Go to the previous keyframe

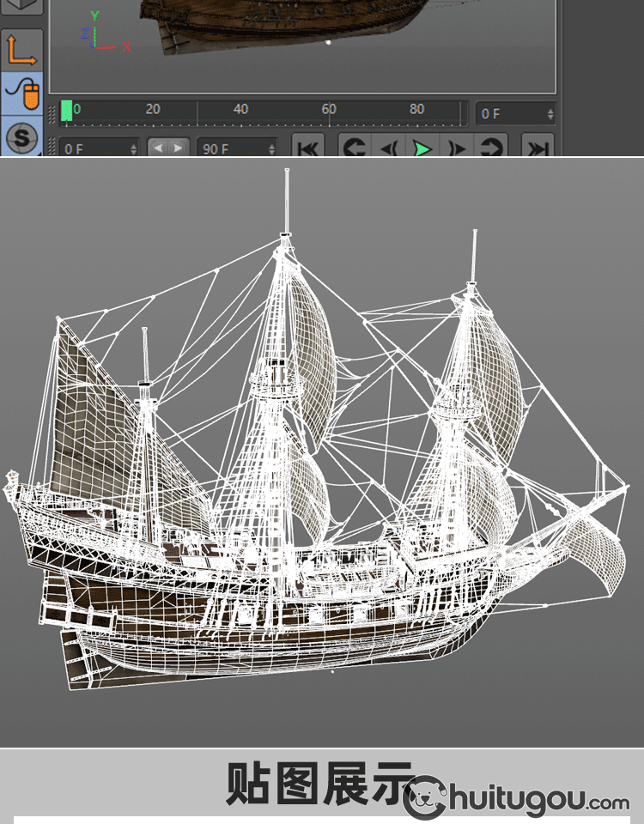click(x=355, y=148)
